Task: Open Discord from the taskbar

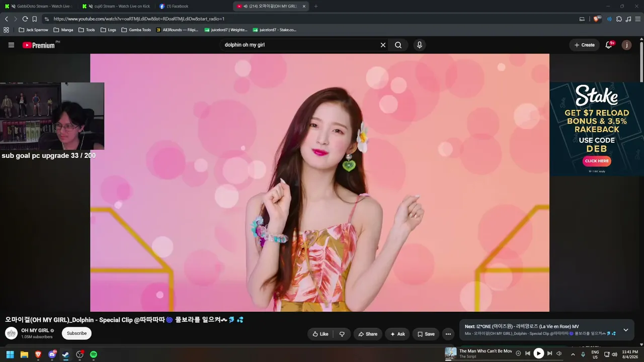Action: tap(52, 354)
